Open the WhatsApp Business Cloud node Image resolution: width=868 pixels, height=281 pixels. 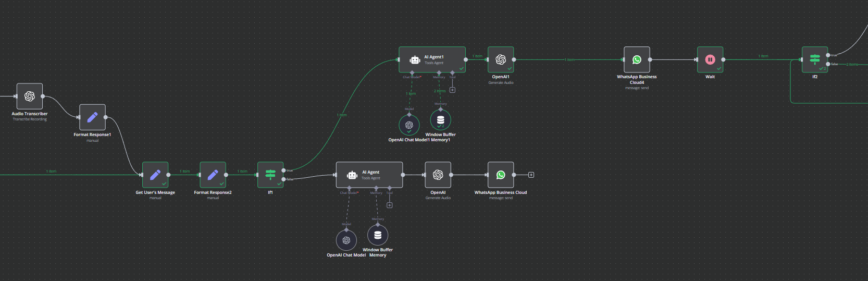[501, 175]
